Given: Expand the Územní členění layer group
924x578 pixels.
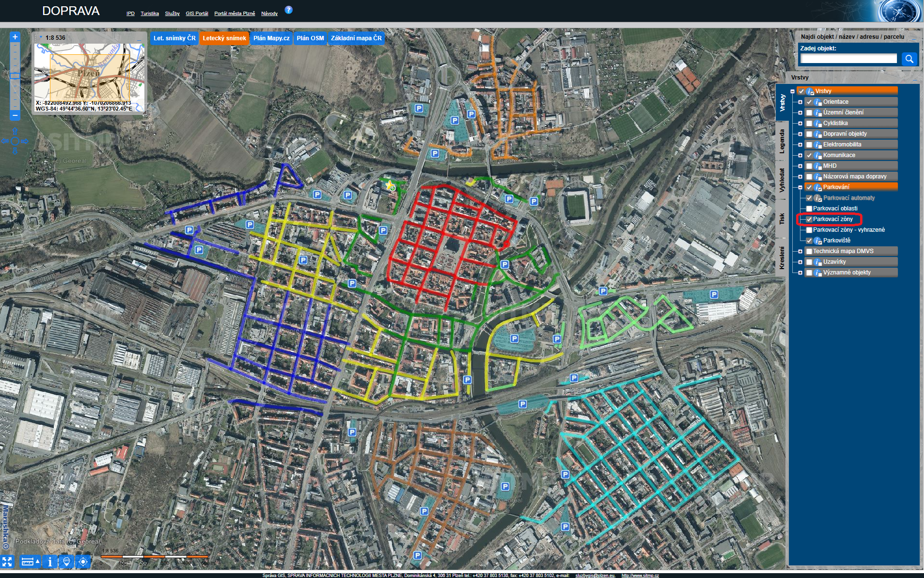Looking at the screenshot, I should coord(800,112).
